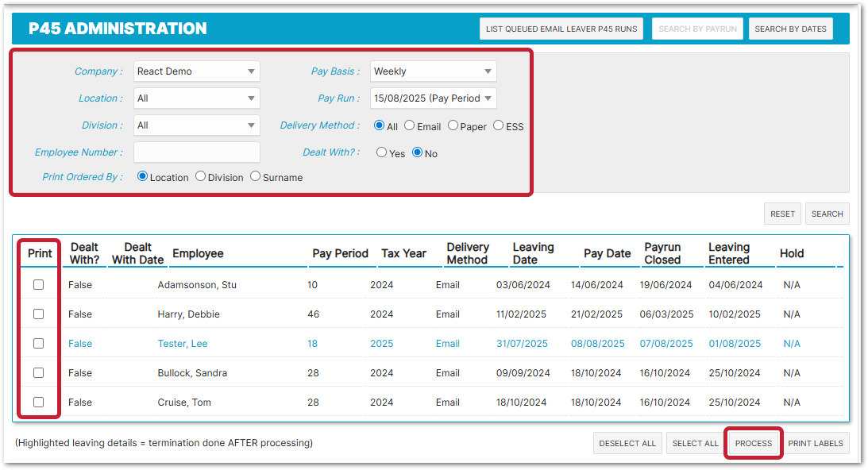This screenshot has height=470, width=868.
Task: Open List Queued Email Leaver P45 Runs
Action: 561,29
